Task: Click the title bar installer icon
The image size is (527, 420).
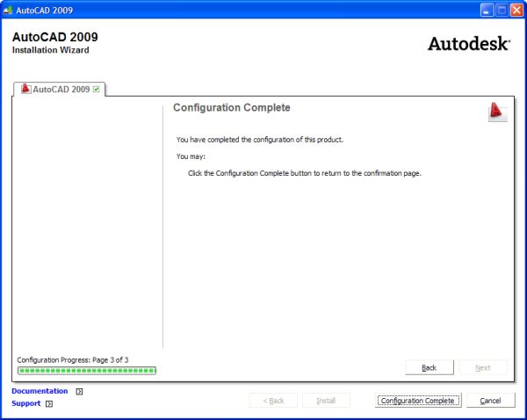Action: [8, 10]
